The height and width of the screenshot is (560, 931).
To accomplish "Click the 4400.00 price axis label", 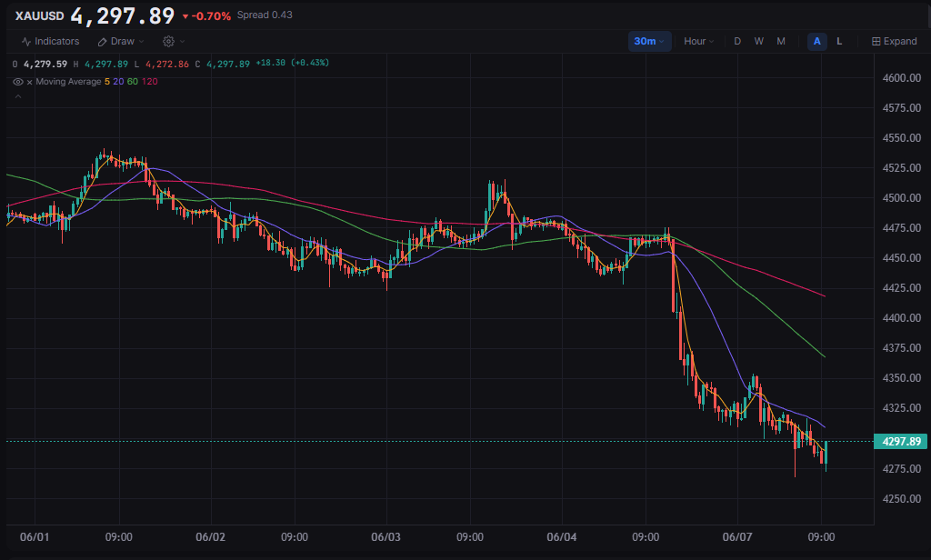I will tap(902, 317).
